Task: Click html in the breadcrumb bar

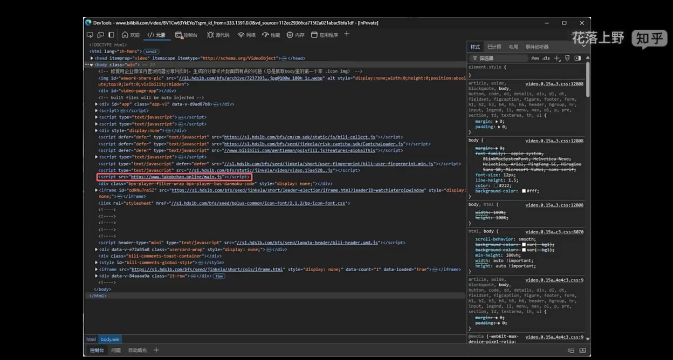Action: pyautogui.click(x=91, y=339)
